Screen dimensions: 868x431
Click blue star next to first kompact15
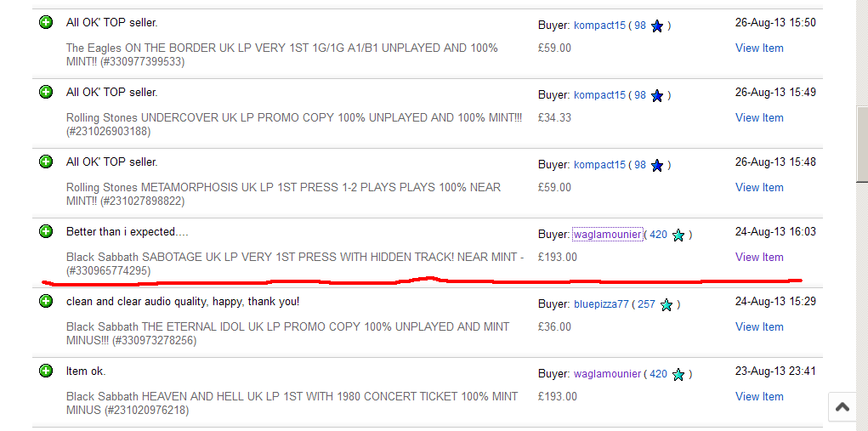[656, 26]
